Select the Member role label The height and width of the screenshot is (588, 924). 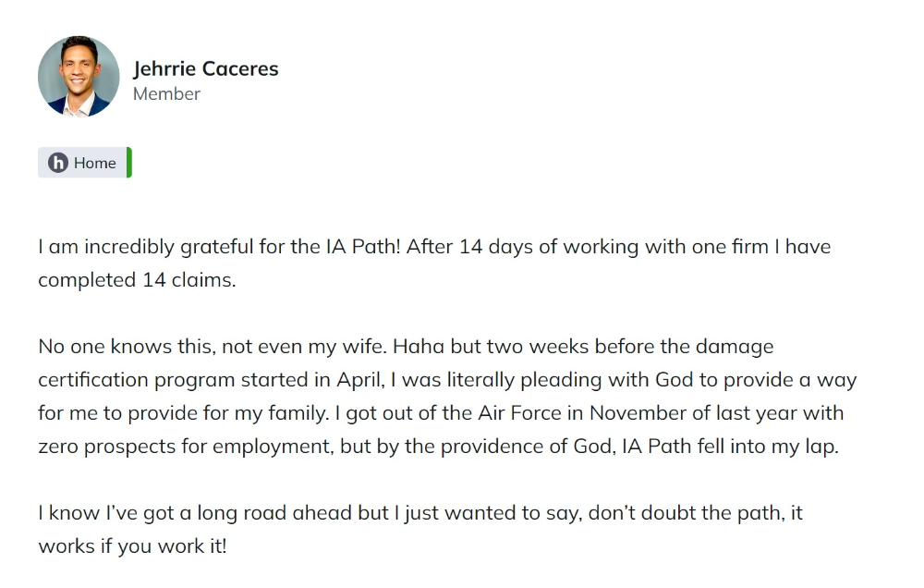click(166, 93)
